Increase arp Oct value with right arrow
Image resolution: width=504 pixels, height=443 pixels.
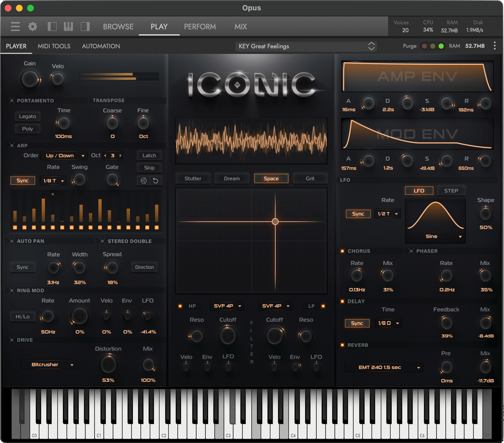120,156
